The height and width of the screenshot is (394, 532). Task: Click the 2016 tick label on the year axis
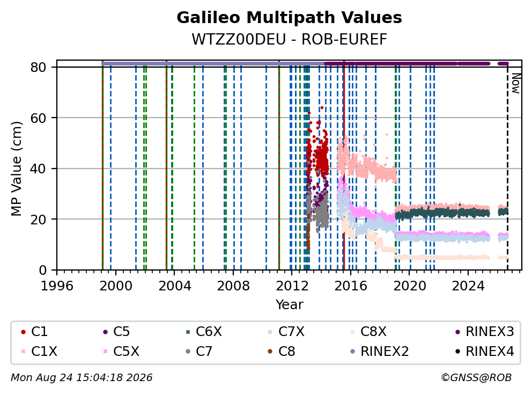(x=351, y=286)
